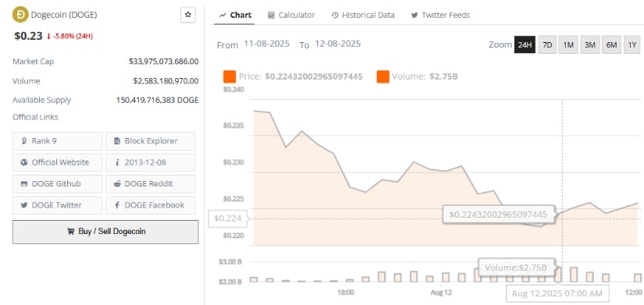Screen dimensions: 644x305
Task: Open DOGE Reddit link
Action: click(151, 183)
